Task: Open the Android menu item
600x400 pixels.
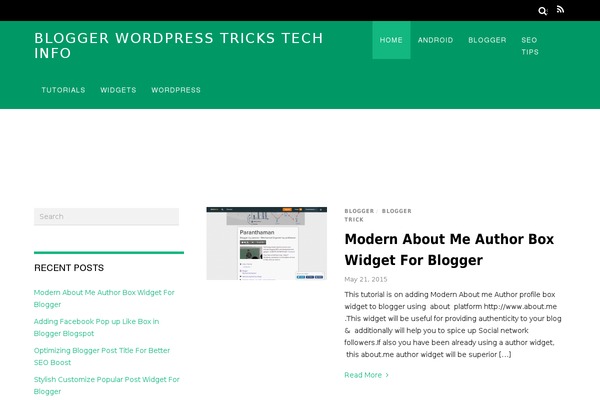Action: (435, 40)
